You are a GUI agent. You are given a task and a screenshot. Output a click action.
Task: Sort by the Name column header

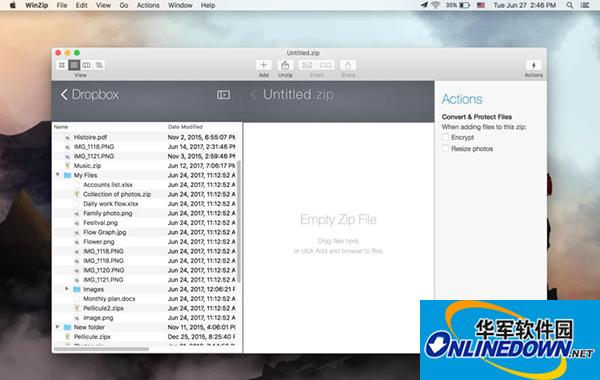pyautogui.click(x=61, y=127)
